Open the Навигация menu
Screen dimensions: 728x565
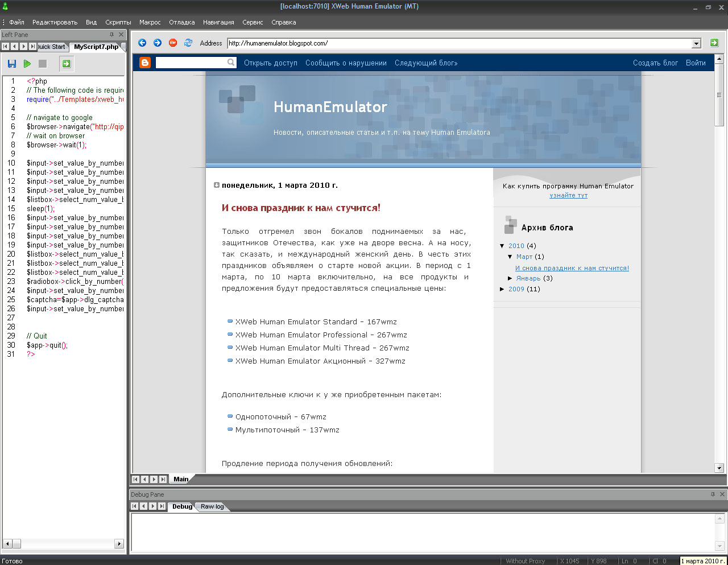218,22
